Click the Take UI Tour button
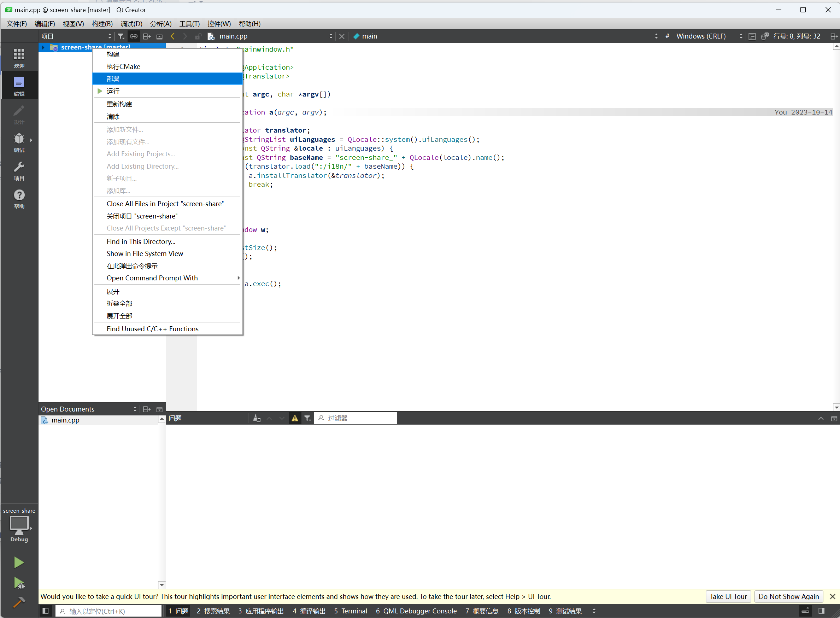This screenshot has width=840, height=618. click(728, 597)
